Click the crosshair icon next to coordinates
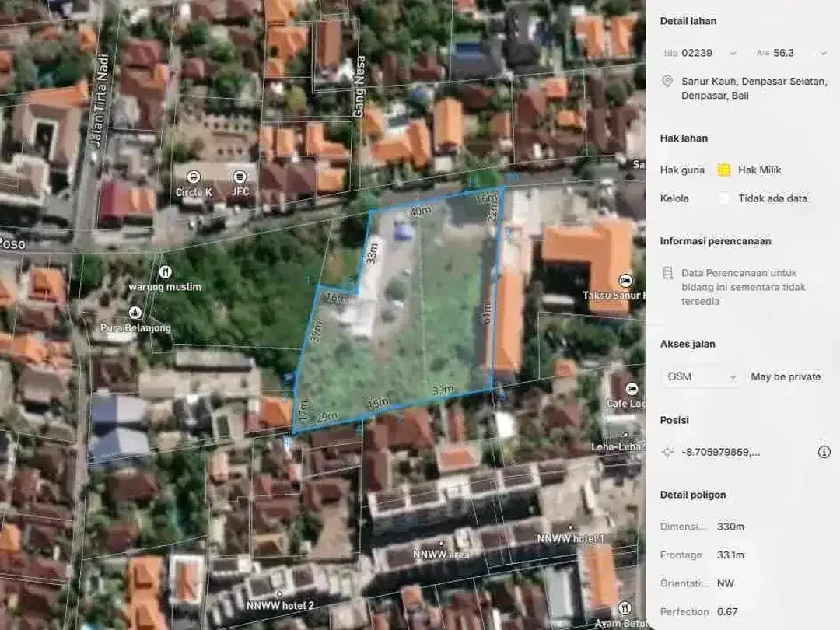840x630 pixels. click(x=667, y=452)
